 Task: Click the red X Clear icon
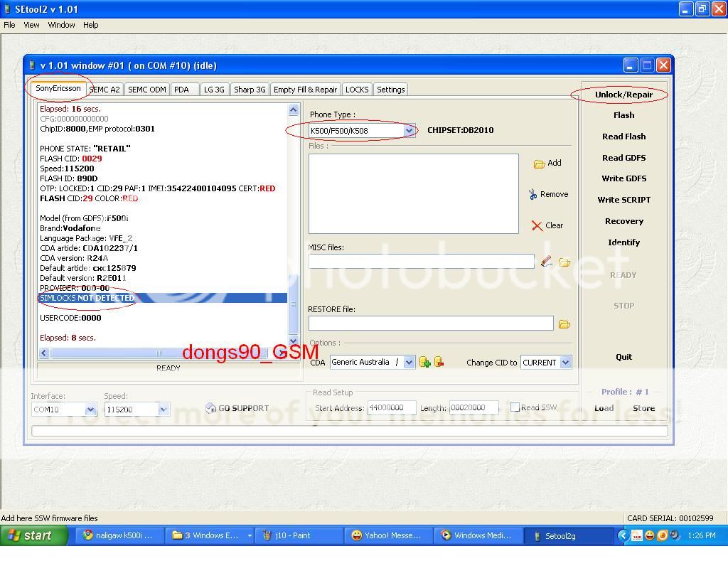(x=537, y=226)
